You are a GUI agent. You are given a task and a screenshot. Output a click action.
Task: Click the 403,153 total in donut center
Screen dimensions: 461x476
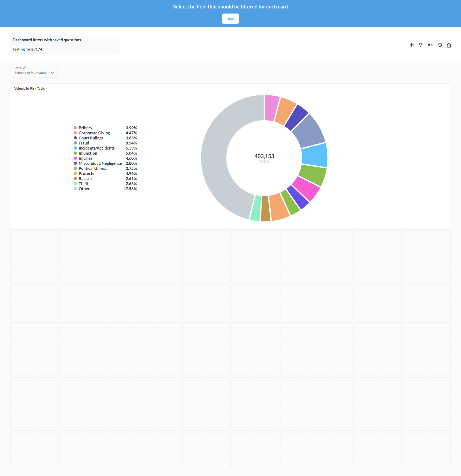point(264,156)
